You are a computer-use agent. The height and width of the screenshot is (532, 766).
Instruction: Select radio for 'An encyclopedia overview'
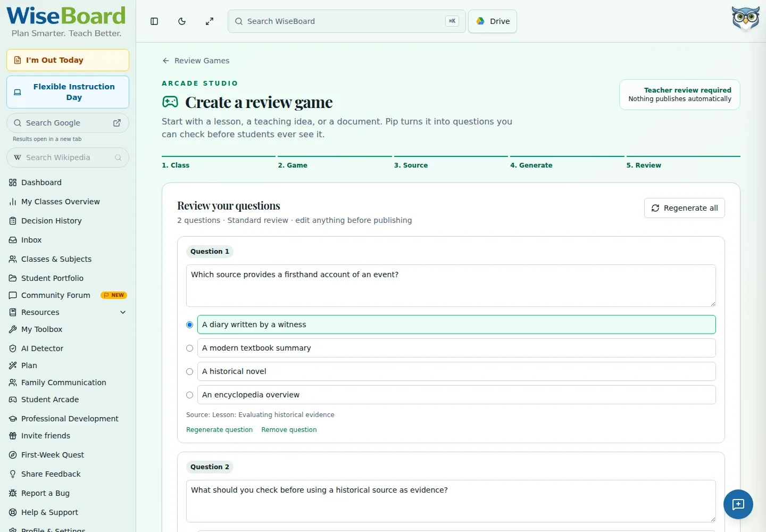[189, 395]
